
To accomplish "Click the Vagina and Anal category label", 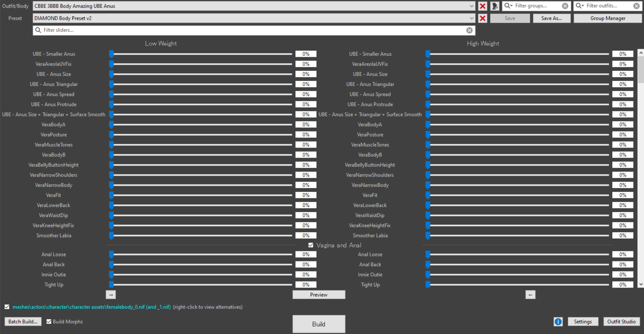I will pos(339,245).
